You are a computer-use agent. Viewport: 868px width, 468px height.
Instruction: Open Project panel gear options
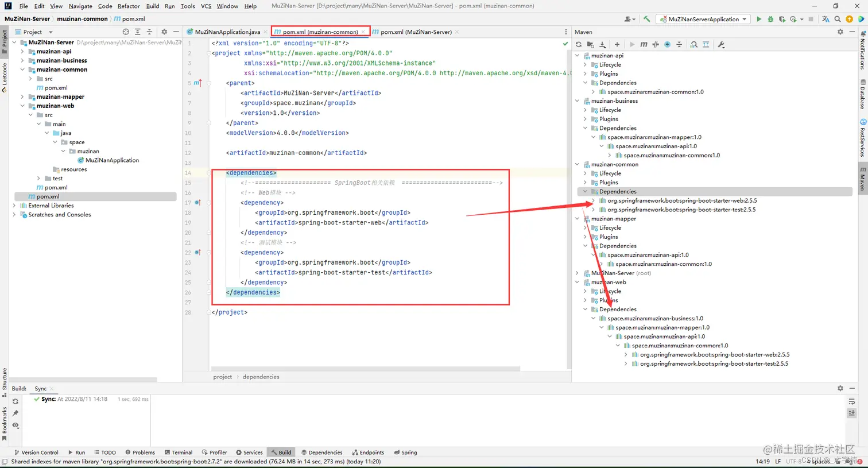tap(164, 32)
